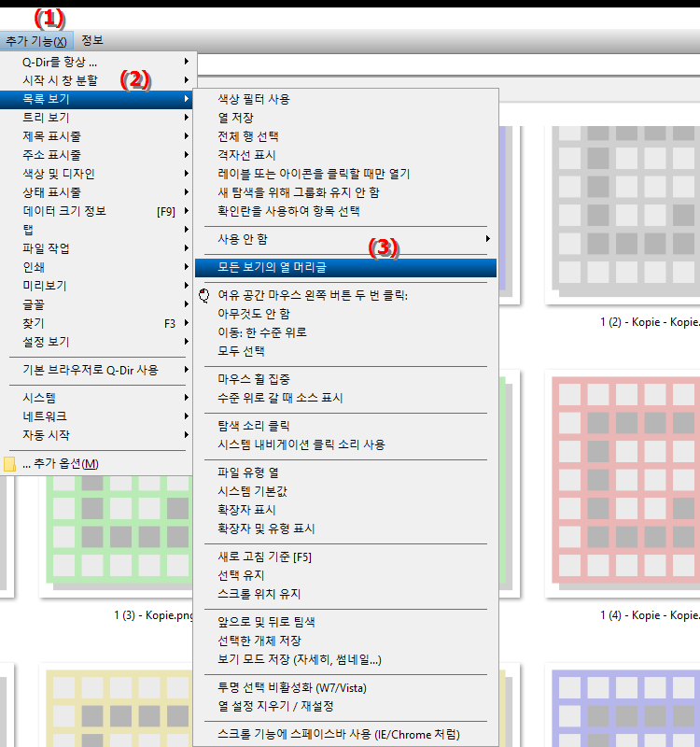Select 아무것도 안 함 double-click option
This screenshot has height=747, width=700.
(345, 314)
